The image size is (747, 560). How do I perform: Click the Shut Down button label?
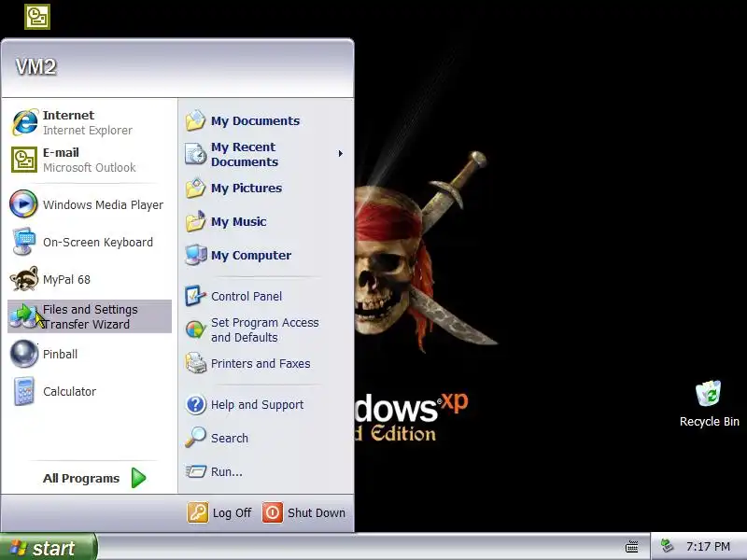317,512
